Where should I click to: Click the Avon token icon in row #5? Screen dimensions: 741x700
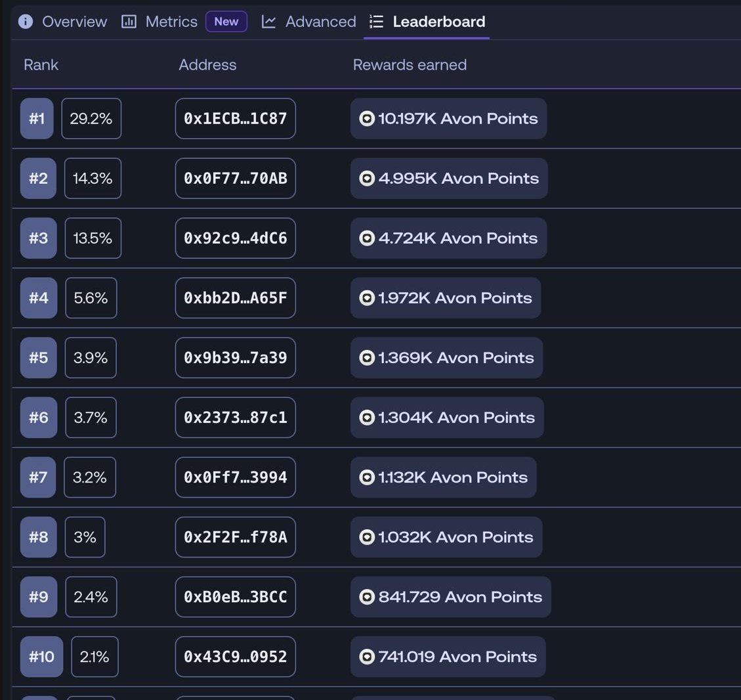367,358
